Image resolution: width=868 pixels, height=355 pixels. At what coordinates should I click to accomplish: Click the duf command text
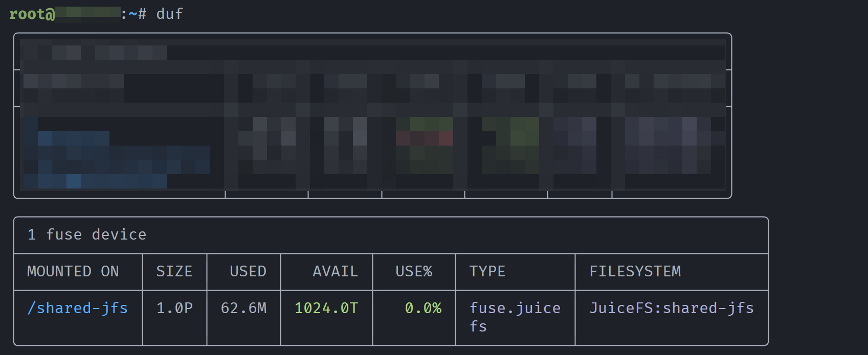coord(169,14)
